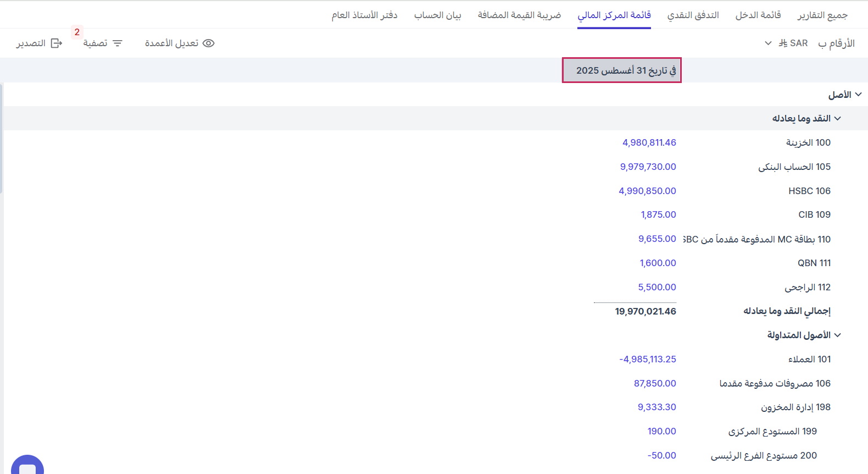868x474 pixels.
Task: Open the chat widget bubble
Action: (x=27, y=467)
